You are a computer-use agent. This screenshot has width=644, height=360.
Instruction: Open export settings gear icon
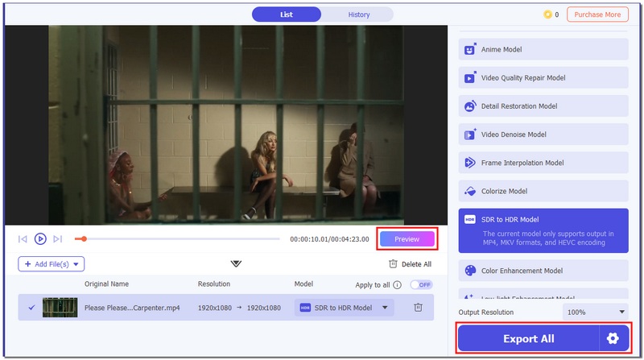click(x=613, y=338)
